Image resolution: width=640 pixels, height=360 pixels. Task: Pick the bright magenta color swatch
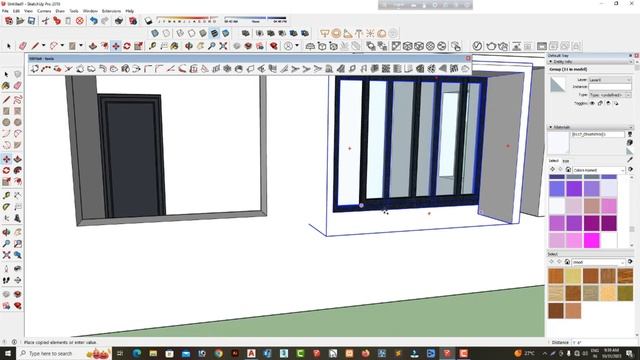591,240
